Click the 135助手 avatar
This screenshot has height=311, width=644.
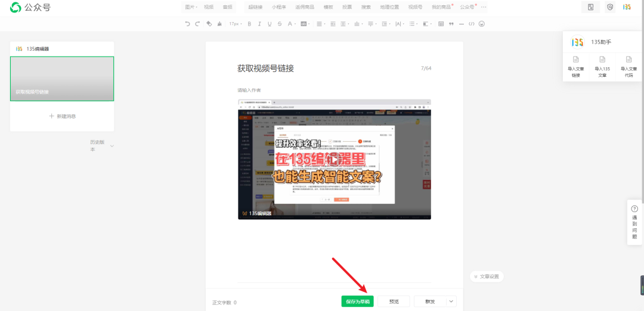point(578,42)
